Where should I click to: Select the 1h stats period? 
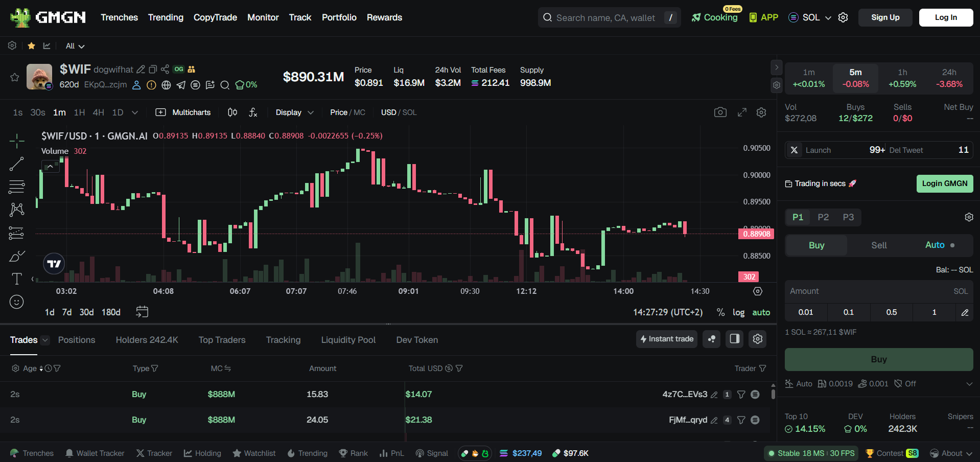[902, 78]
